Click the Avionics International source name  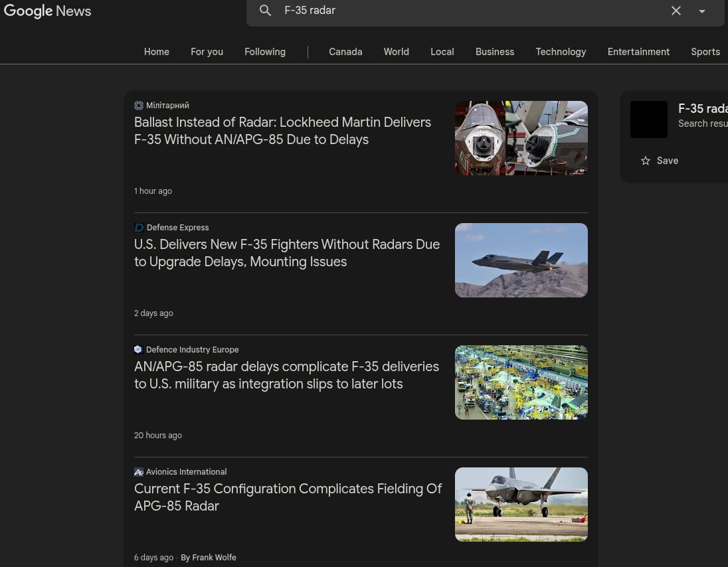coord(186,471)
